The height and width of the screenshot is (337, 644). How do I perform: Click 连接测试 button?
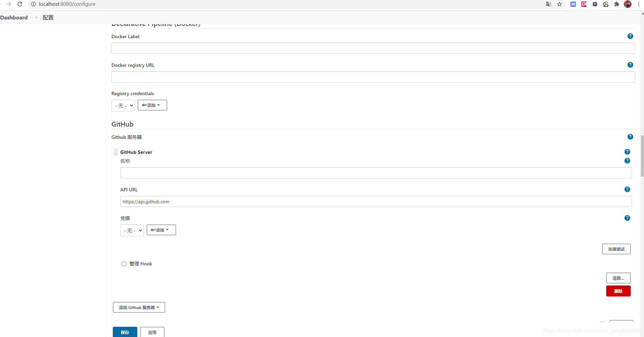tap(616, 249)
